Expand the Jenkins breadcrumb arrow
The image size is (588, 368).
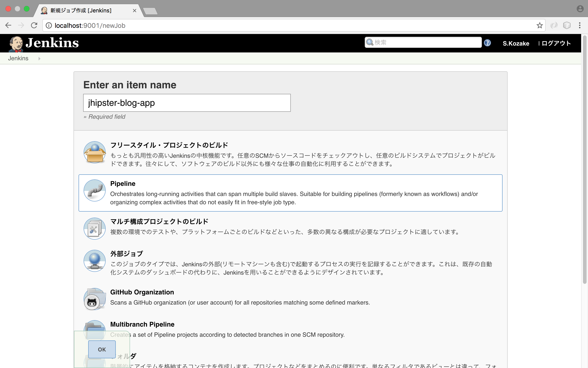pos(39,58)
